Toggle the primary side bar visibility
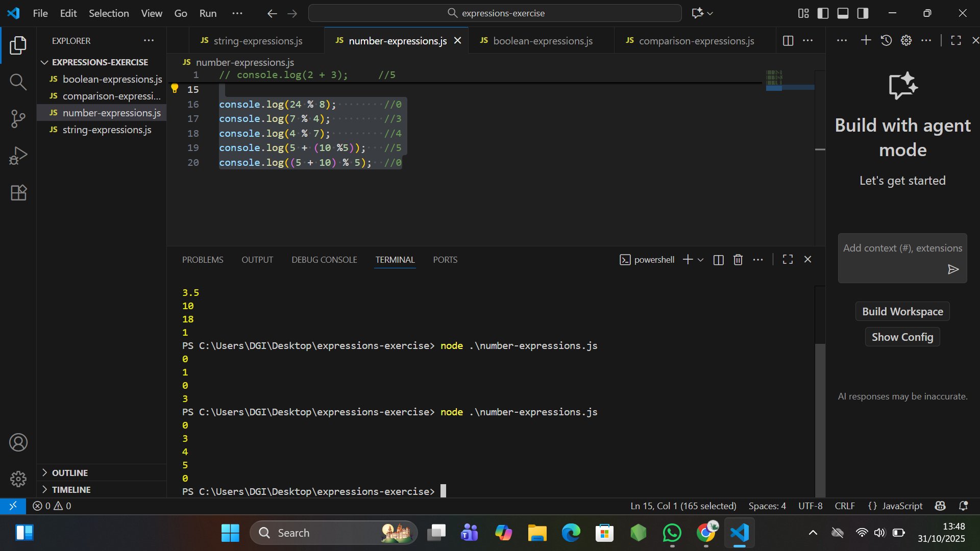The width and height of the screenshot is (980, 551). [x=823, y=13]
